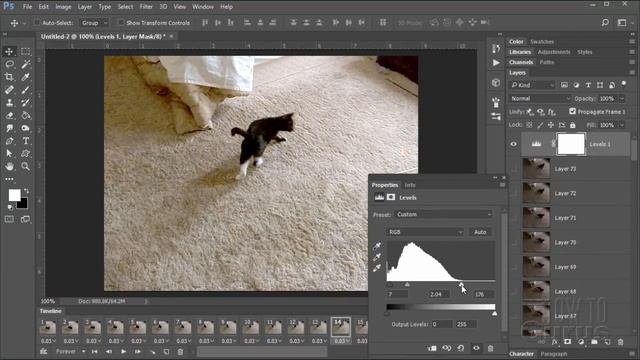
Task: Select the Eyedropper tool in toolbox
Action: click(25, 77)
